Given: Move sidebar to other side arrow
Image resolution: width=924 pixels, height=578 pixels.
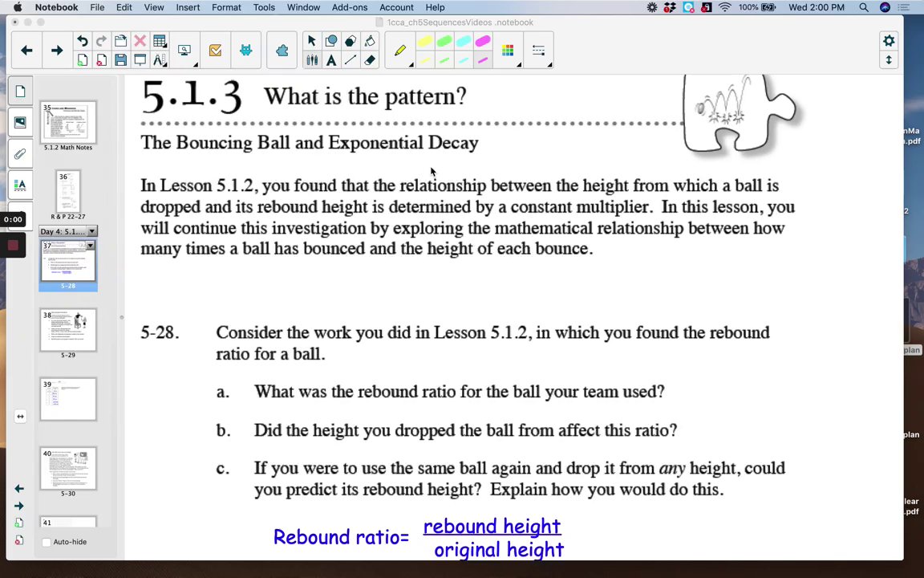Looking at the screenshot, I should [x=20, y=417].
